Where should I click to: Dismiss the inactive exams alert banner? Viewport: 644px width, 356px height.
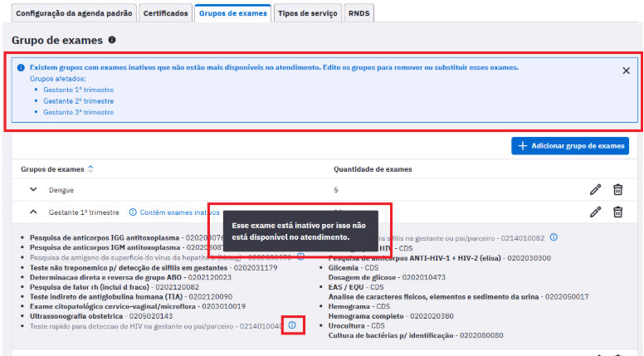tap(626, 71)
